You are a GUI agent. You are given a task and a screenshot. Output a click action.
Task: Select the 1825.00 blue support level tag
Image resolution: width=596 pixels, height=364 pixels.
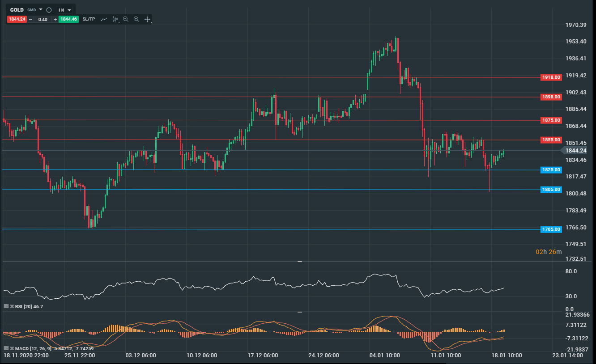[x=551, y=170]
